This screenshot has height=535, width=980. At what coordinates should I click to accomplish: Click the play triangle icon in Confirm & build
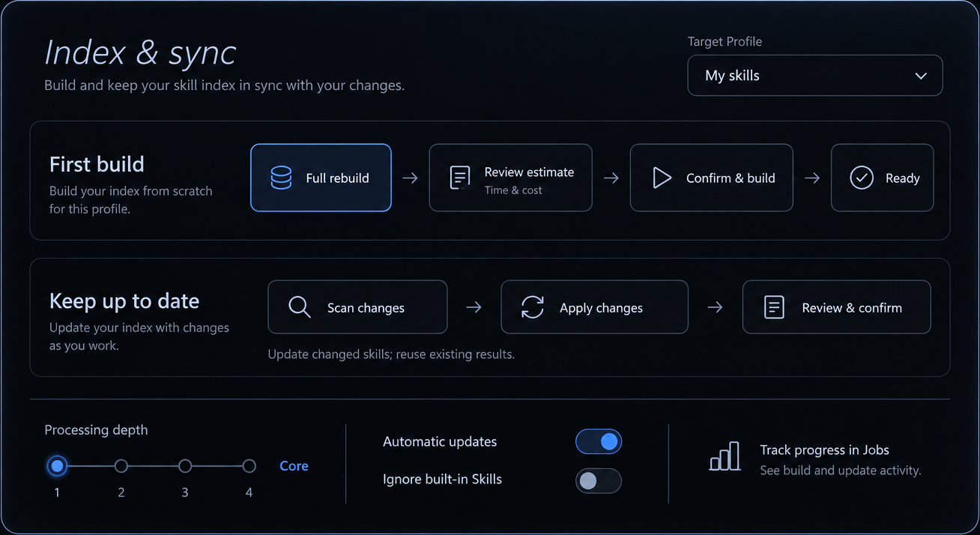point(662,178)
